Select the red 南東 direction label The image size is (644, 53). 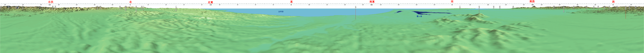click(x=372, y=2)
